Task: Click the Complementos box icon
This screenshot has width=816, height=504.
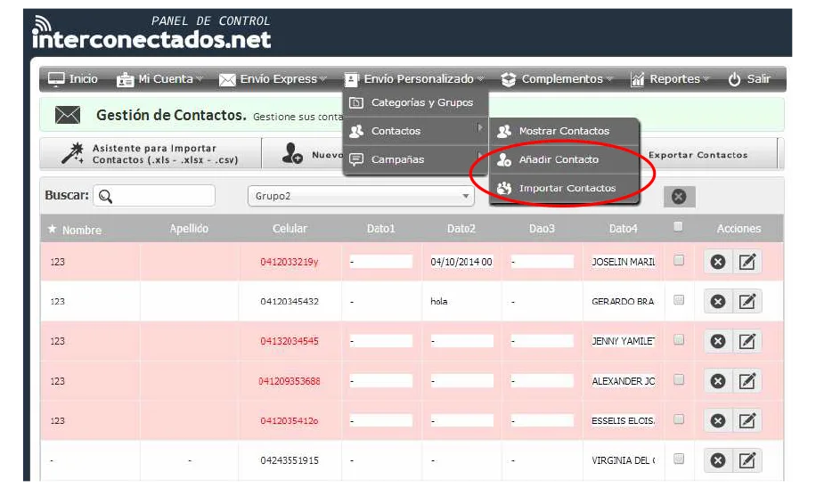Action: click(509, 79)
